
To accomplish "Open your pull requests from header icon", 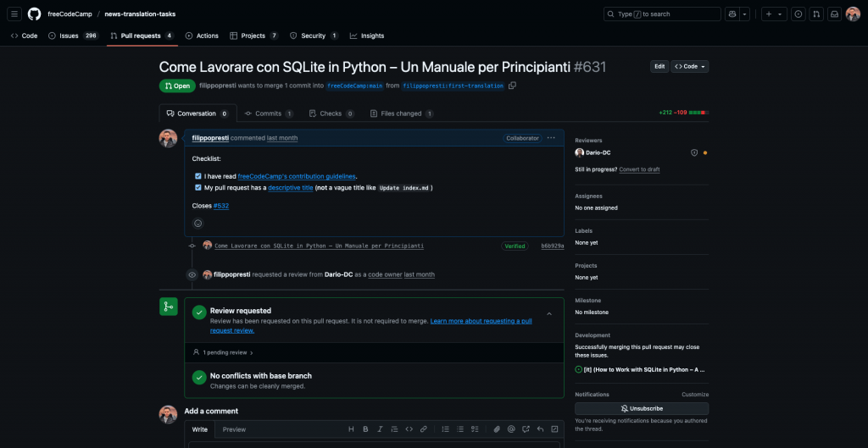I will click(816, 14).
